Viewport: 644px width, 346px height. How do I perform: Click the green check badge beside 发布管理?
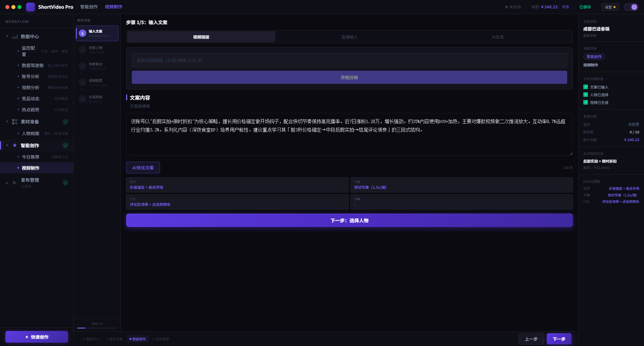pyautogui.click(x=66, y=183)
